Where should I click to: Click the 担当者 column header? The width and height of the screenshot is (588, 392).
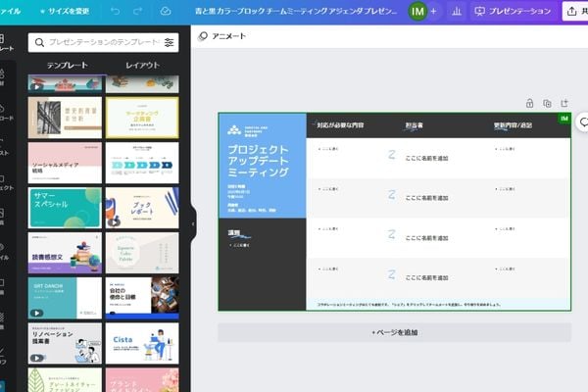pyautogui.click(x=414, y=125)
